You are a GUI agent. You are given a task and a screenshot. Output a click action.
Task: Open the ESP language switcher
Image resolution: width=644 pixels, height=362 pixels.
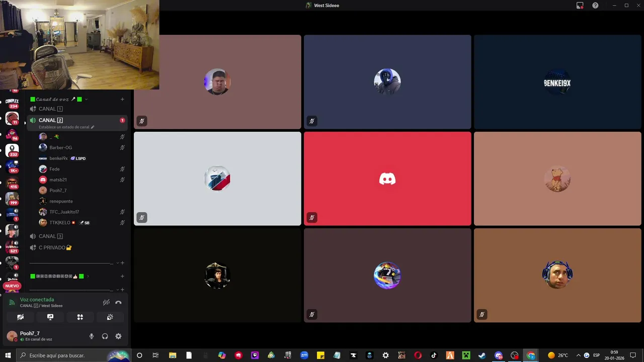[x=596, y=355]
